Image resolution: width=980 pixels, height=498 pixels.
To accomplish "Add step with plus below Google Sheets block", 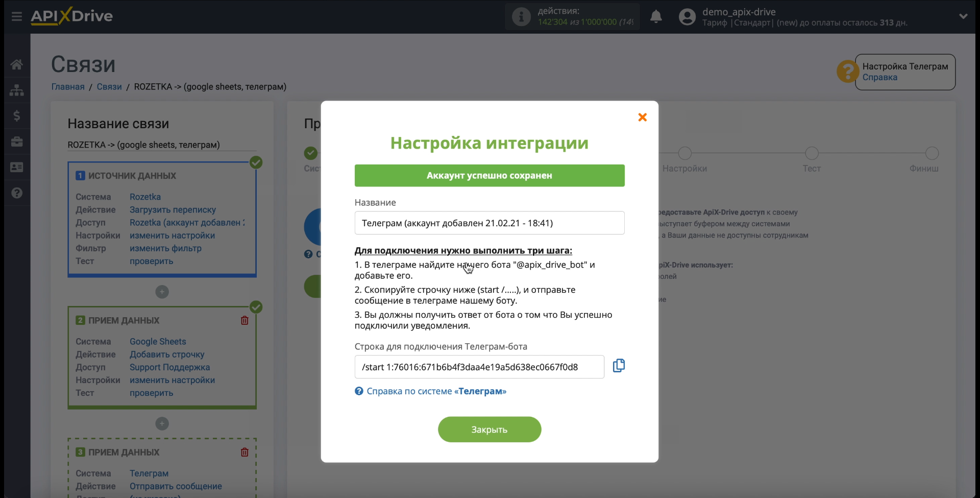I will 162,423.
